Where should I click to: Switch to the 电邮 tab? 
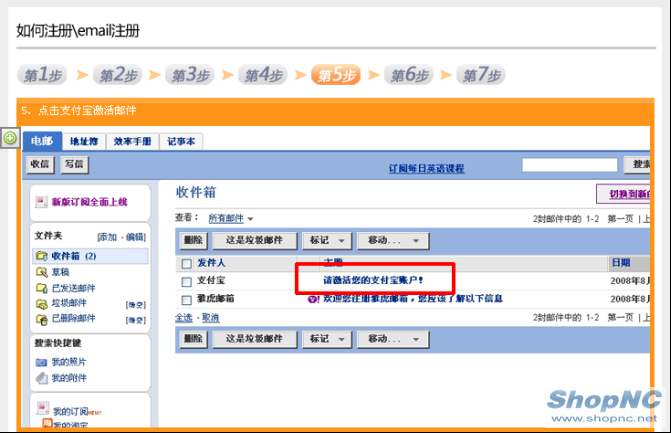[x=42, y=141]
